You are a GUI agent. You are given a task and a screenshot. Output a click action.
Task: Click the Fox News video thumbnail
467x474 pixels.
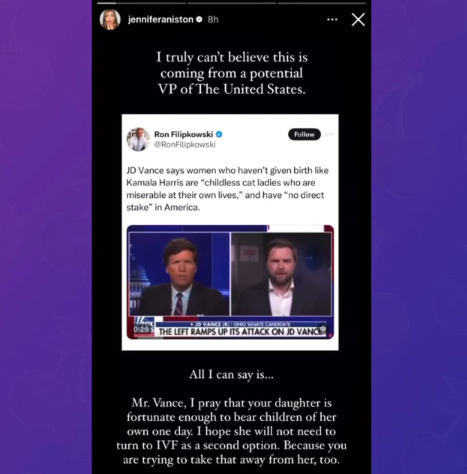coord(230,282)
